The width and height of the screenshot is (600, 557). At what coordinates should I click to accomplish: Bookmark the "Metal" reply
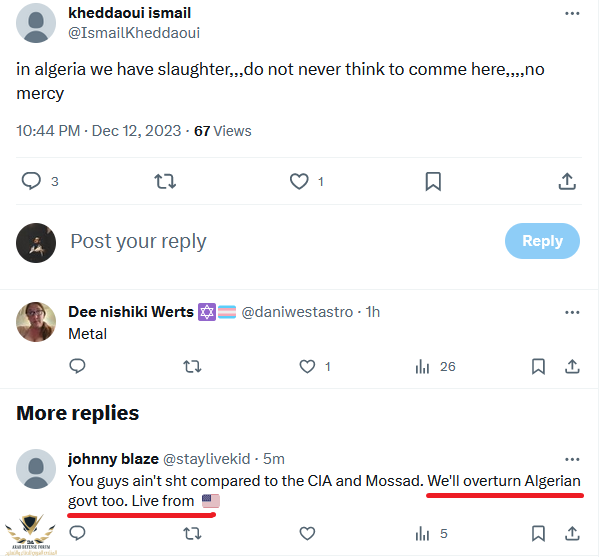click(x=538, y=367)
